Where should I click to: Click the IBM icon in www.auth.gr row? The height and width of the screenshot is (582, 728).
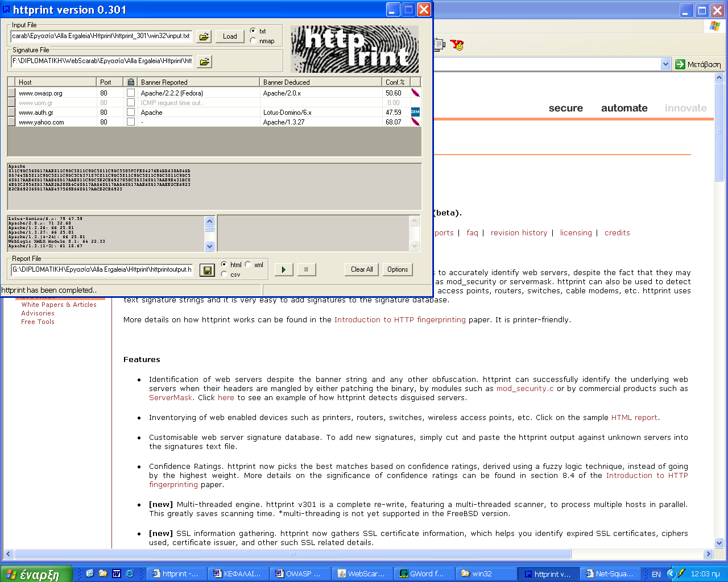tap(415, 112)
